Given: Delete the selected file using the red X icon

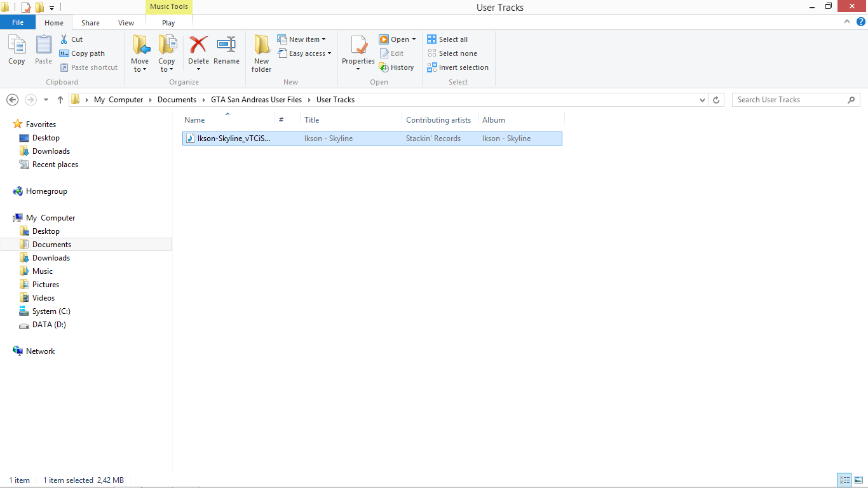Looking at the screenshot, I should [x=198, y=48].
